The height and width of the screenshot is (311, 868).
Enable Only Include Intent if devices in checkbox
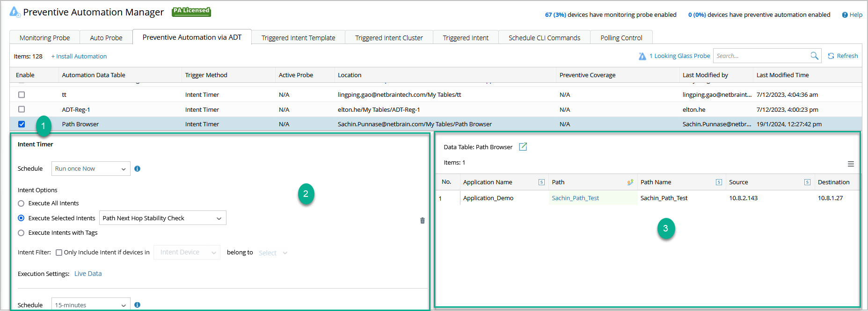(x=59, y=253)
